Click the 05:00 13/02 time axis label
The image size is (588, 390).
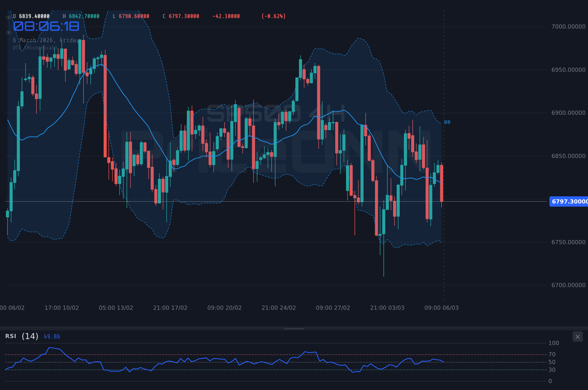click(116, 308)
